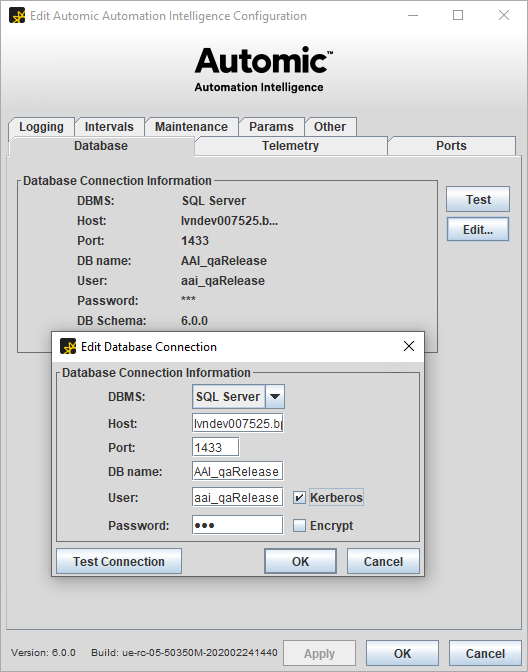Close the main Configuration window
The width and height of the screenshot is (528, 672).
point(504,15)
